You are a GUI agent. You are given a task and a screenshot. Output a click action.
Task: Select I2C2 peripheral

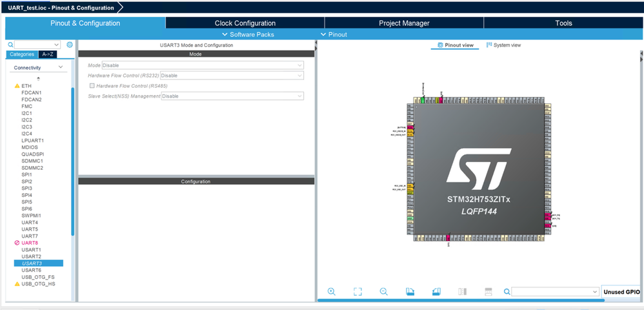click(x=26, y=120)
